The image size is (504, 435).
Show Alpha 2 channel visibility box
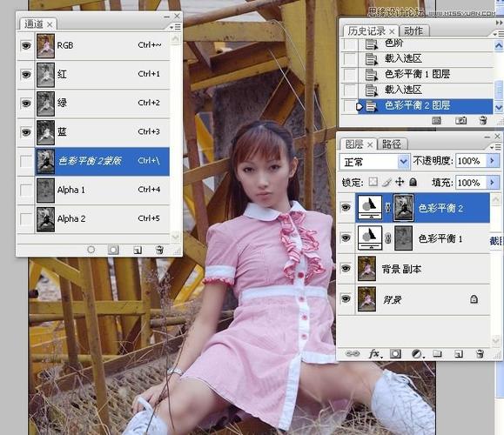point(26,218)
